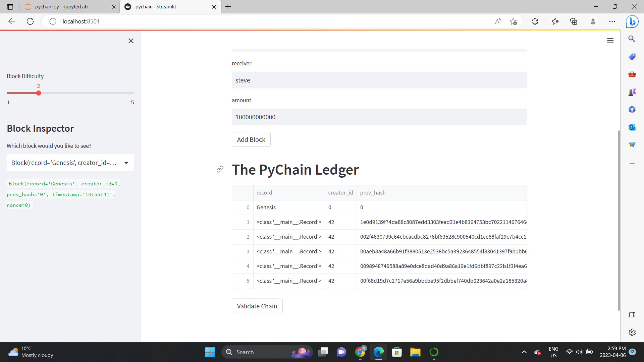Open File Explorer from the taskbar
The height and width of the screenshot is (362, 644).
click(x=415, y=352)
